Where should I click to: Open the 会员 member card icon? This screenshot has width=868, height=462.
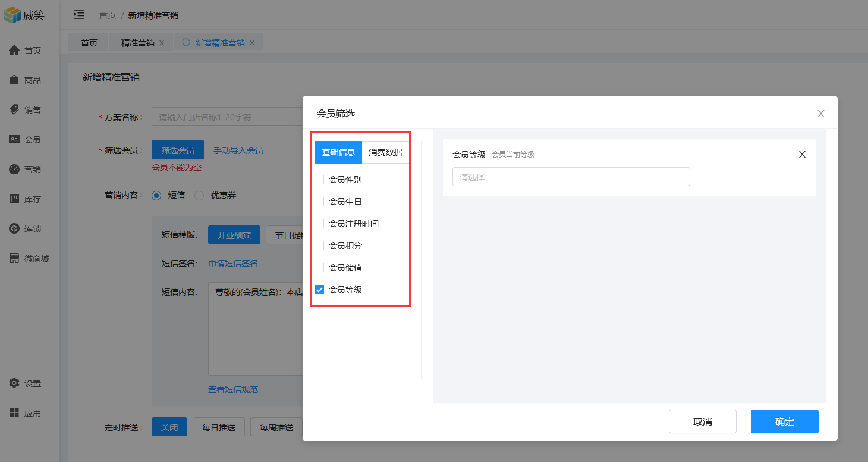pos(14,140)
